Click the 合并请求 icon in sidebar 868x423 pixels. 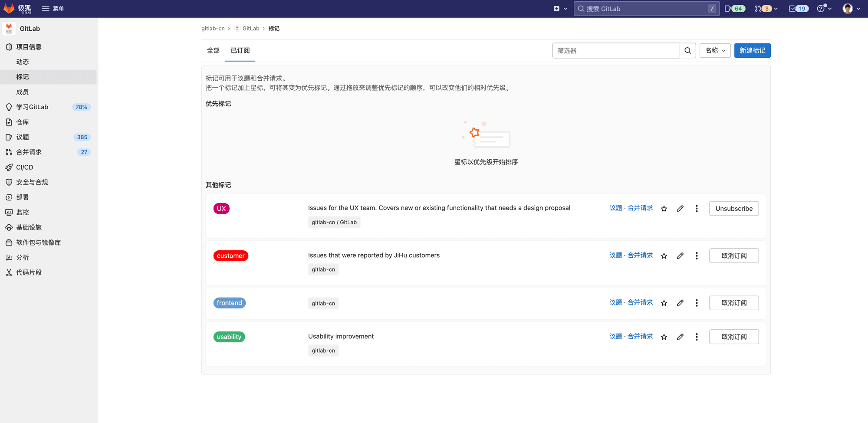coord(9,152)
